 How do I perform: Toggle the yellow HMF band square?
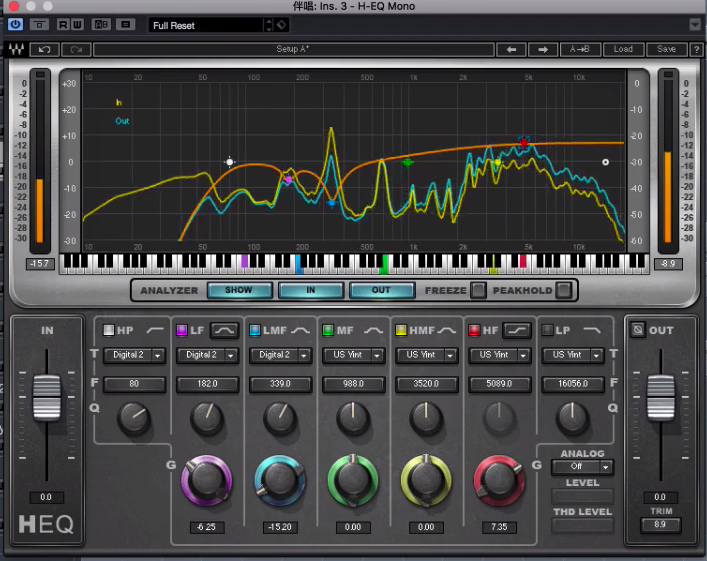401,330
